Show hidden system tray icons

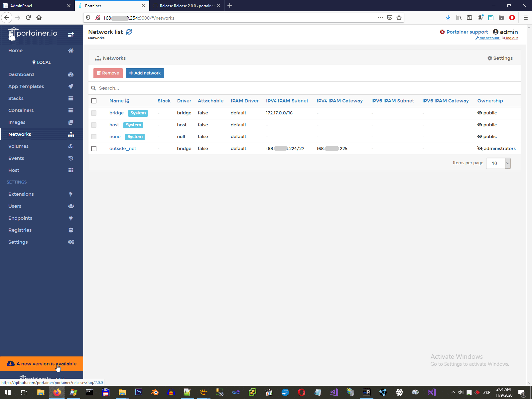click(x=453, y=392)
